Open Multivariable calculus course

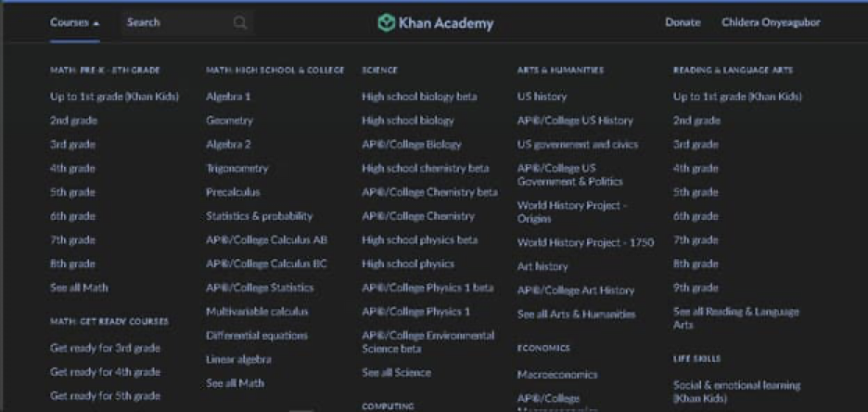257,311
